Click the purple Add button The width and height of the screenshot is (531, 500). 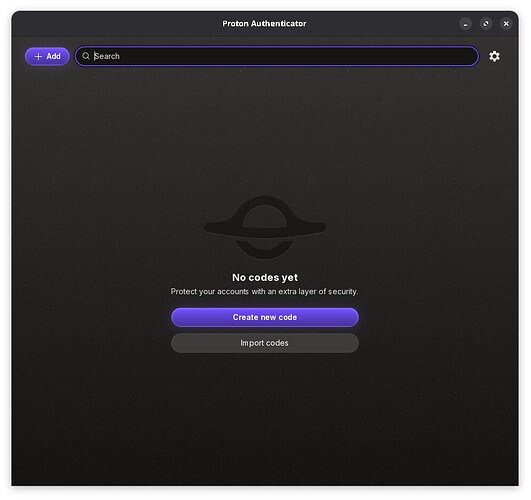click(47, 56)
